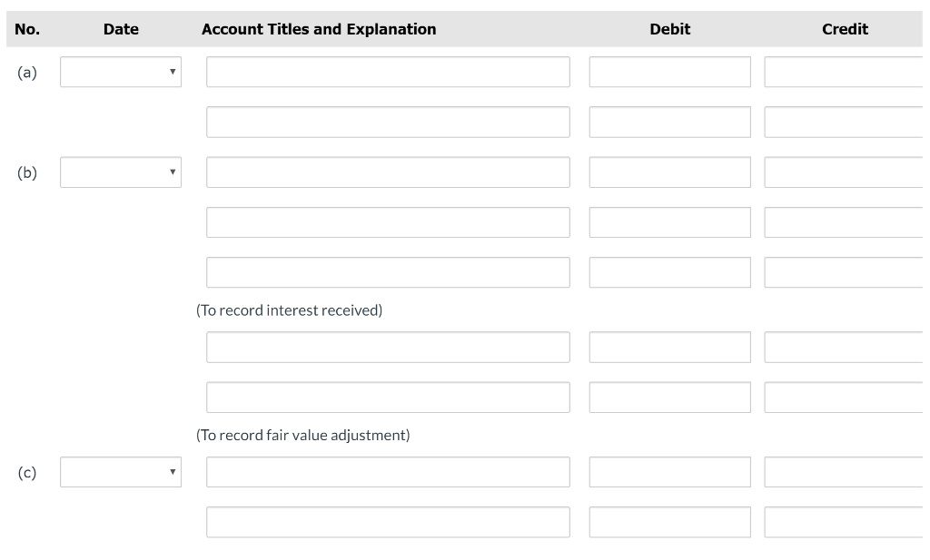930x560 pixels.
Task: Click third account title field of entry (b)
Action: click(388, 272)
